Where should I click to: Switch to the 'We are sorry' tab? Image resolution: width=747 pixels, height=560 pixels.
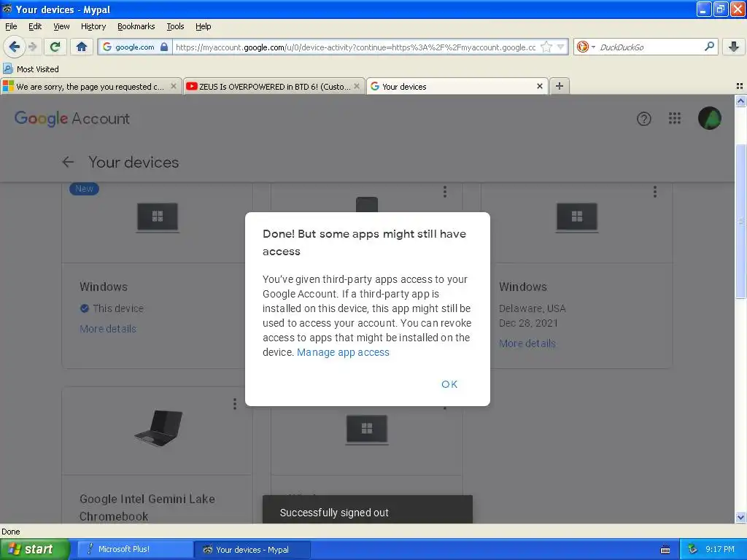point(90,86)
